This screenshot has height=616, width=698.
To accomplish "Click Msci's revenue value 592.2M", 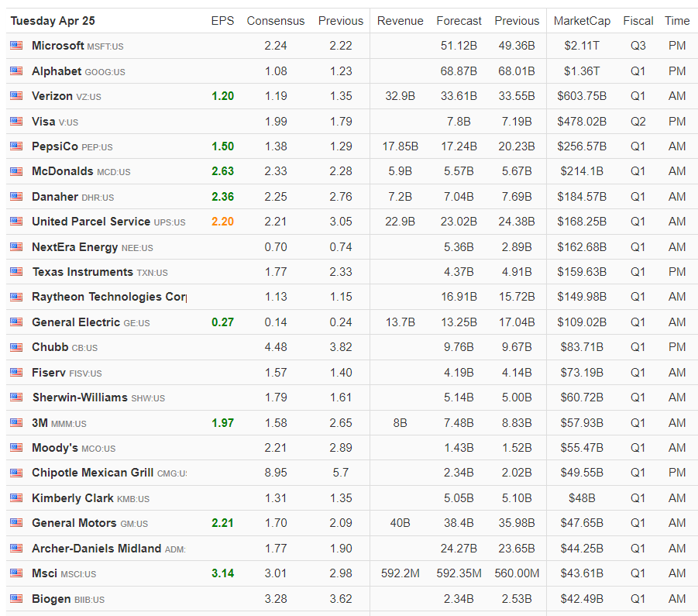I will [x=401, y=573].
